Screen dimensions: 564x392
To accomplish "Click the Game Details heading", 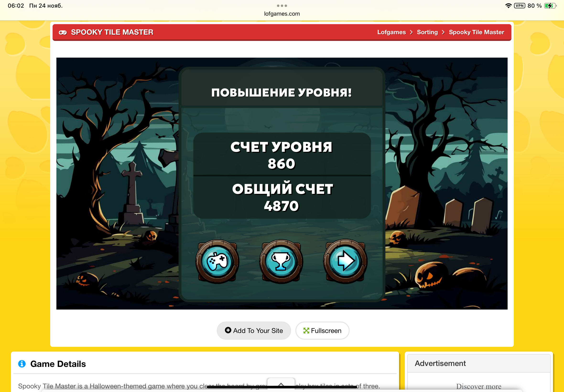I will point(58,364).
